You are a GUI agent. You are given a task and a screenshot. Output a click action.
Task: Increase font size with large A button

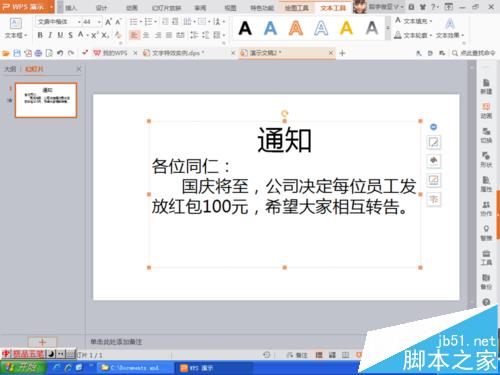click(x=108, y=22)
